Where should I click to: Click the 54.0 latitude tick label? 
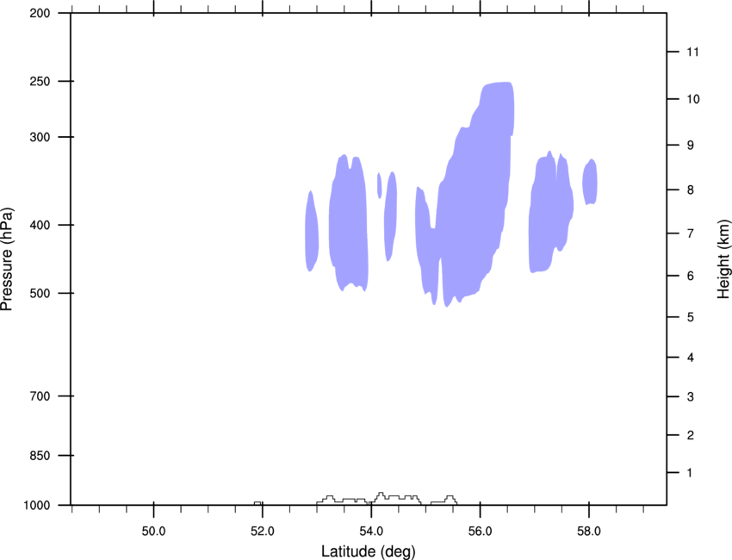[x=371, y=532]
